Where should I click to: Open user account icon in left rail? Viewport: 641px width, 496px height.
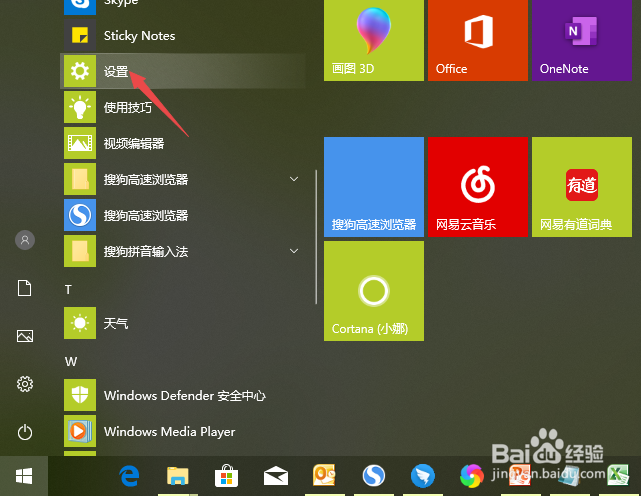(25, 240)
